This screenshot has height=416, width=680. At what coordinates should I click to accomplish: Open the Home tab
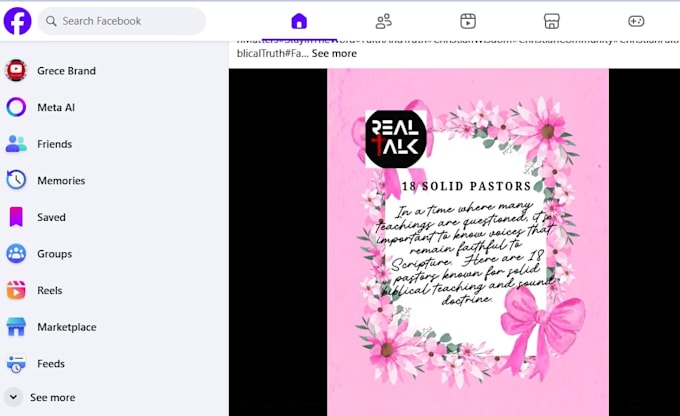[299, 21]
